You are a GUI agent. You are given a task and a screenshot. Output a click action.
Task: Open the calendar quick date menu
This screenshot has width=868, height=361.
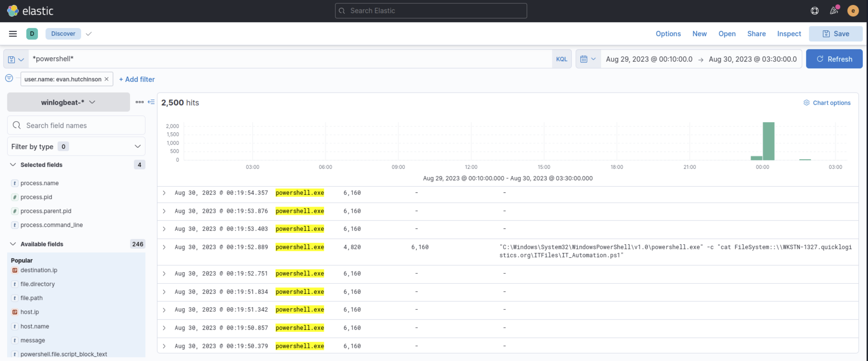click(588, 59)
